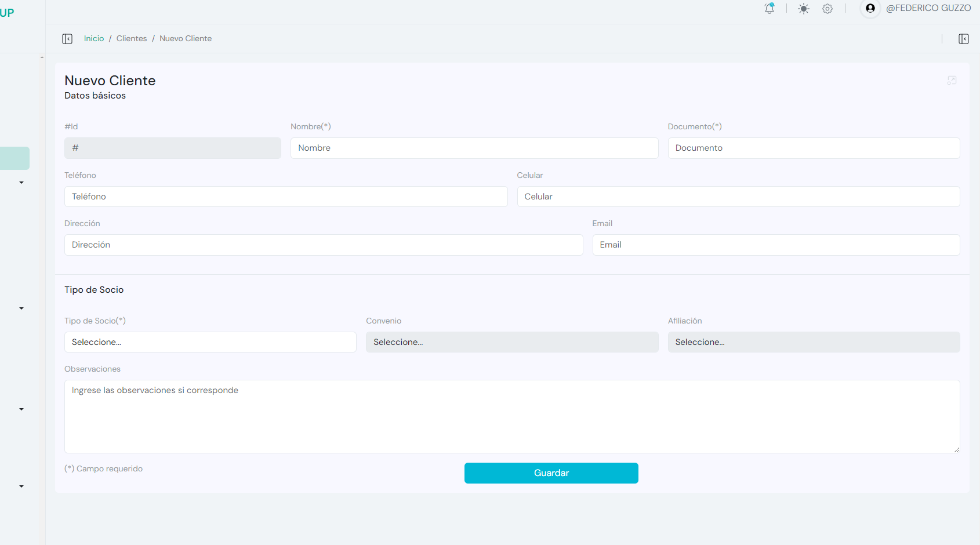Toggle the right side panel icon
The height and width of the screenshot is (545, 980).
(x=964, y=39)
